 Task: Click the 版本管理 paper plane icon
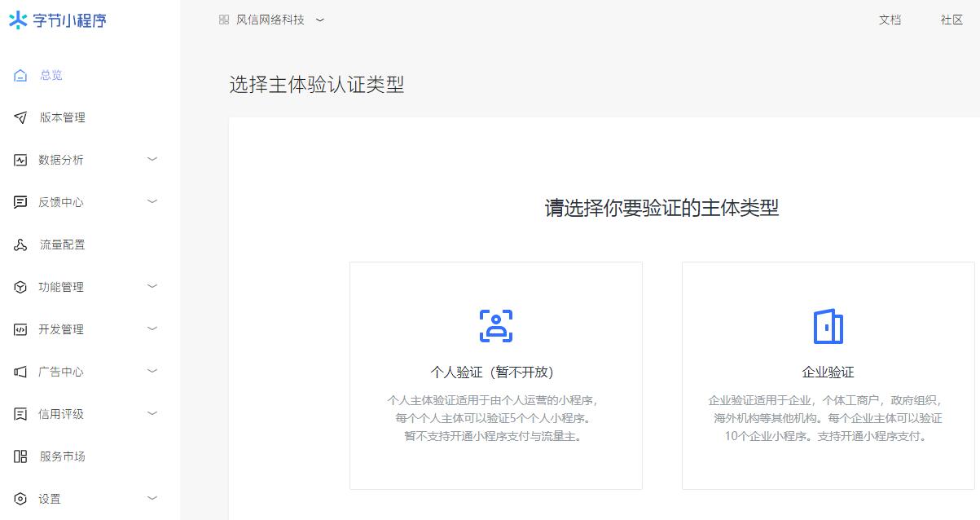click(x=20, y=117)
